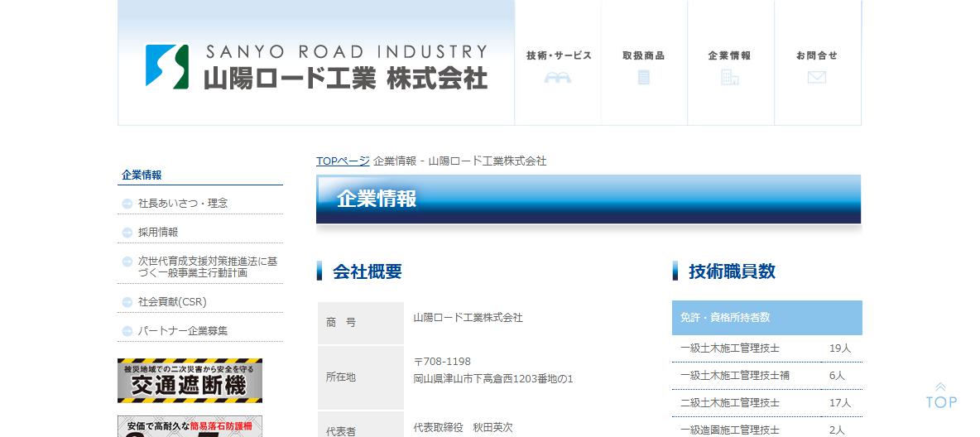980x437 pixels.
Task: Click the 技術職員数 section heading
Action: [732, 271]
